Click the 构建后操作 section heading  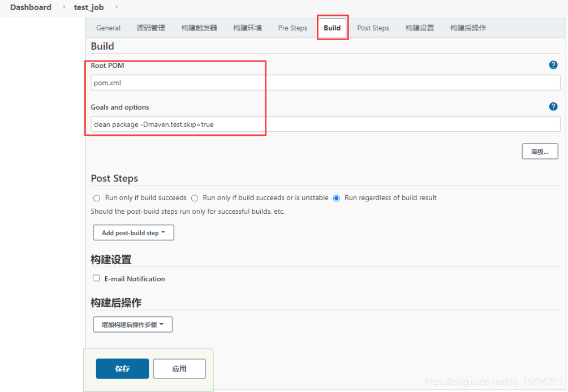tap(116, 303)
